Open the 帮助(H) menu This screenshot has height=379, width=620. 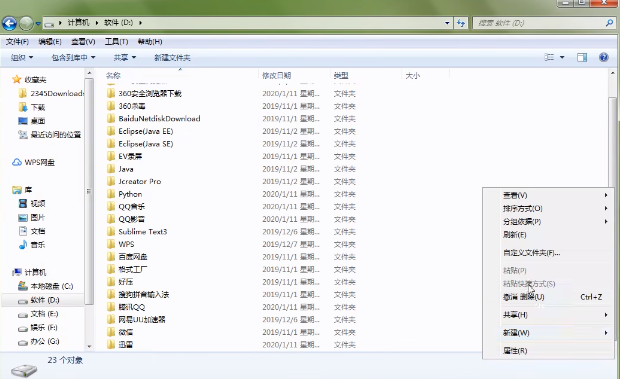pyautogui.click(x=150, y=41)
